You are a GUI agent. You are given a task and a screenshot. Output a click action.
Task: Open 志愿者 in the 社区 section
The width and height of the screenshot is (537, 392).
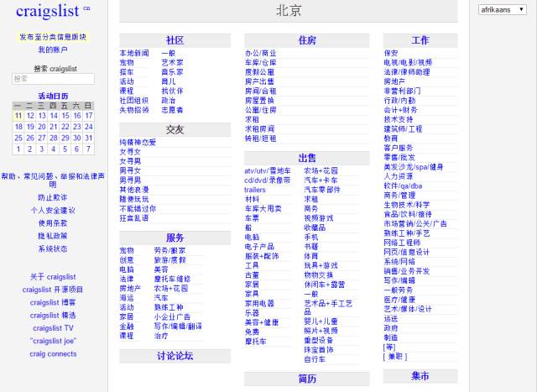click(x=172, y=110)
